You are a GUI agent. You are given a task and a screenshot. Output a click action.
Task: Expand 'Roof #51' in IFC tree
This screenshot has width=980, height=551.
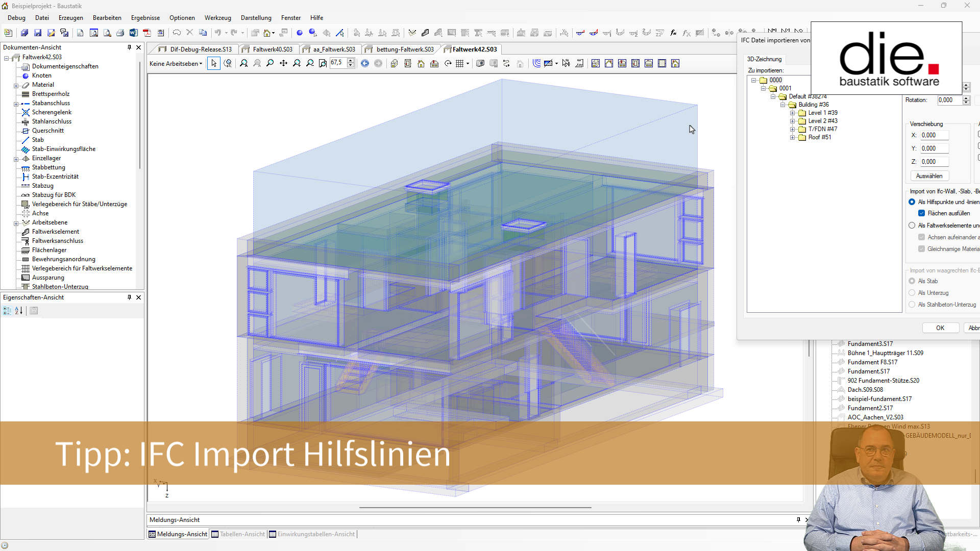pos(792,138)
